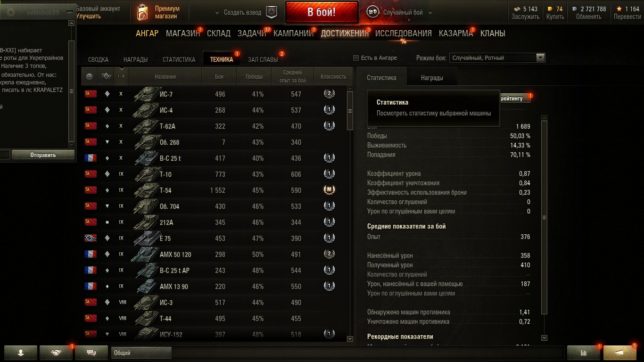Go to ИССЛЕДОВАНИЯ menu section
Viewport: 644px width, 362px height.
[404, 33]
